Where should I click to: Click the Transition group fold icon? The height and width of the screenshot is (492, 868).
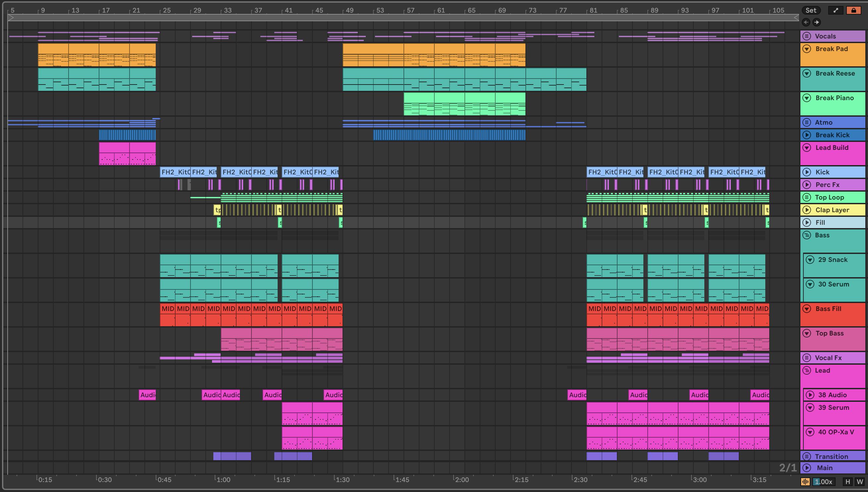807,456
